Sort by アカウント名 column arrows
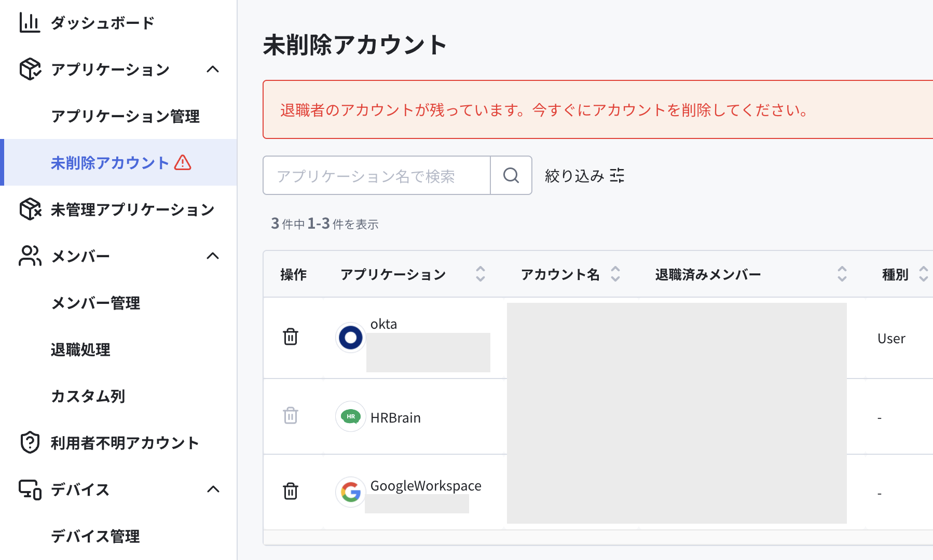 tap(615, 274)
